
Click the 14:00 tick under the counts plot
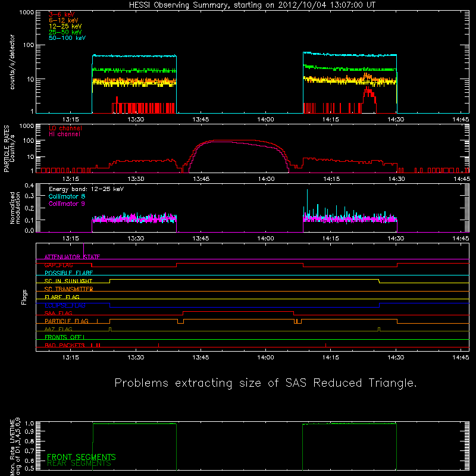265,120
